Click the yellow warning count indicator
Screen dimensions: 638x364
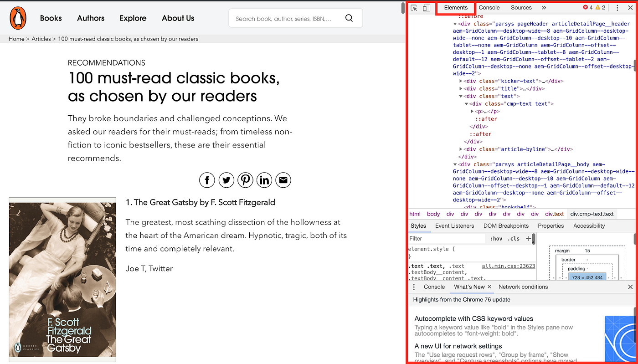601,8
